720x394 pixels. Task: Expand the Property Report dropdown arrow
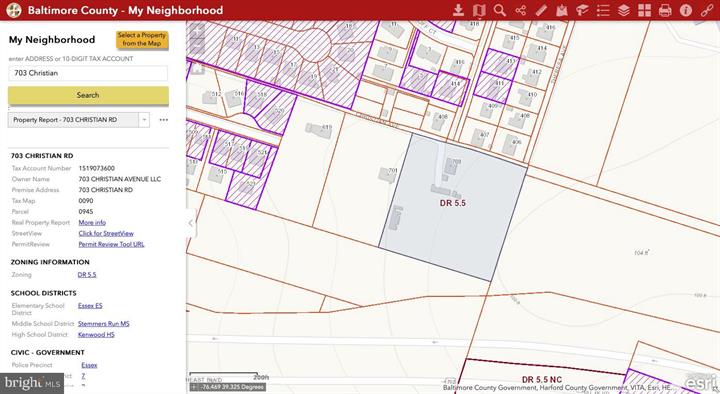[x=144, y=120]
